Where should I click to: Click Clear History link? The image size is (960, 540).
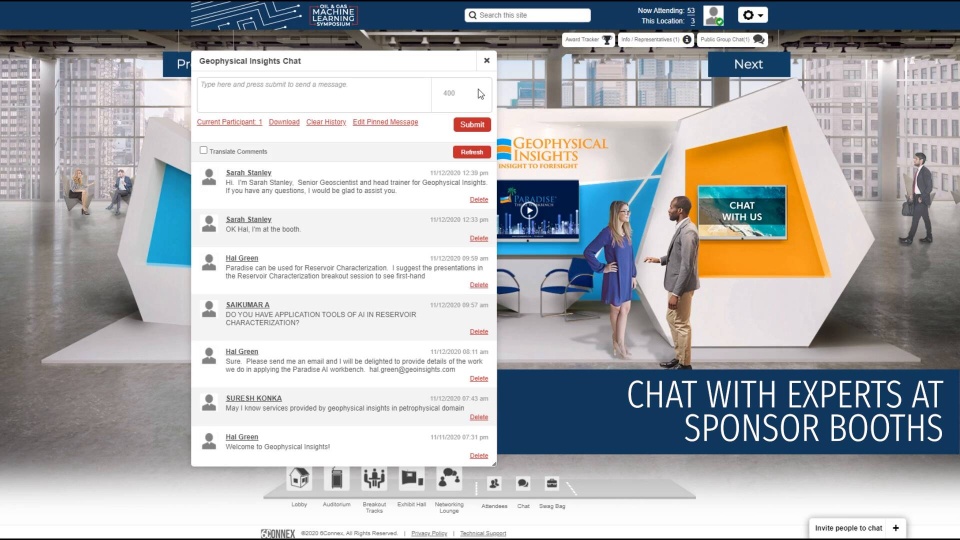pos(326,122)
